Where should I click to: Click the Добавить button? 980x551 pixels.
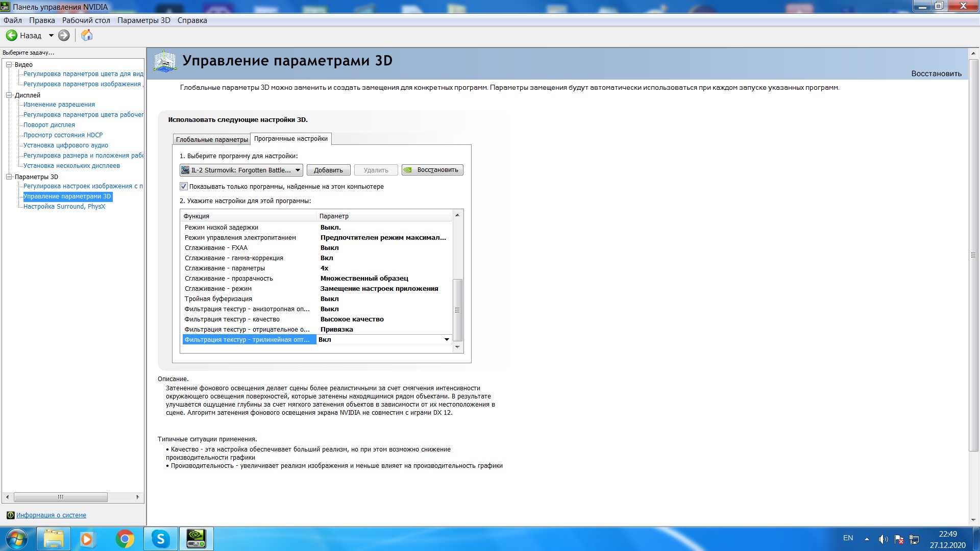[x=328, y=170]
